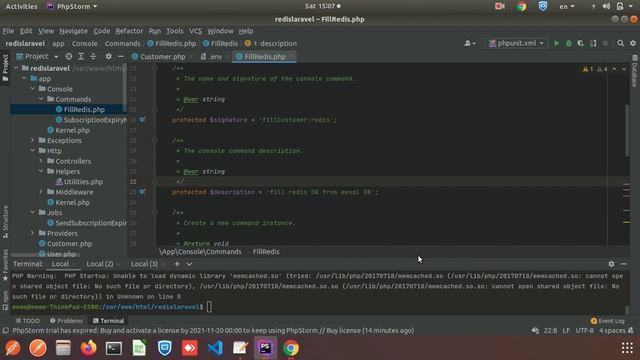This screenshot has height=360, width=640.
Task: Add a new terminal session tab
Action: tap(177, 264)
